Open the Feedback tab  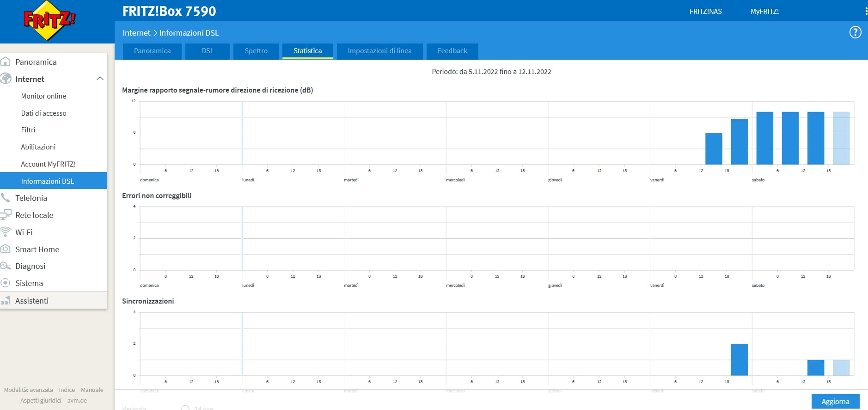coord(452,51)
